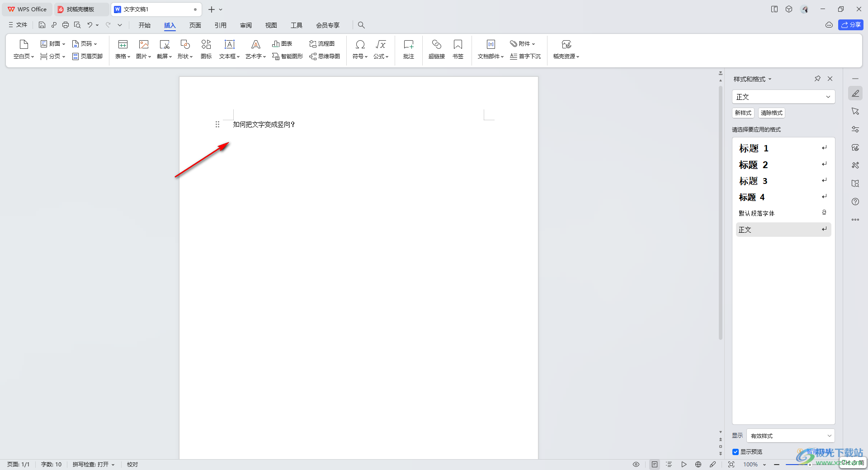Click the zoom out minus on slider
This screenshot has width=868, height=470.
(777, 465)
